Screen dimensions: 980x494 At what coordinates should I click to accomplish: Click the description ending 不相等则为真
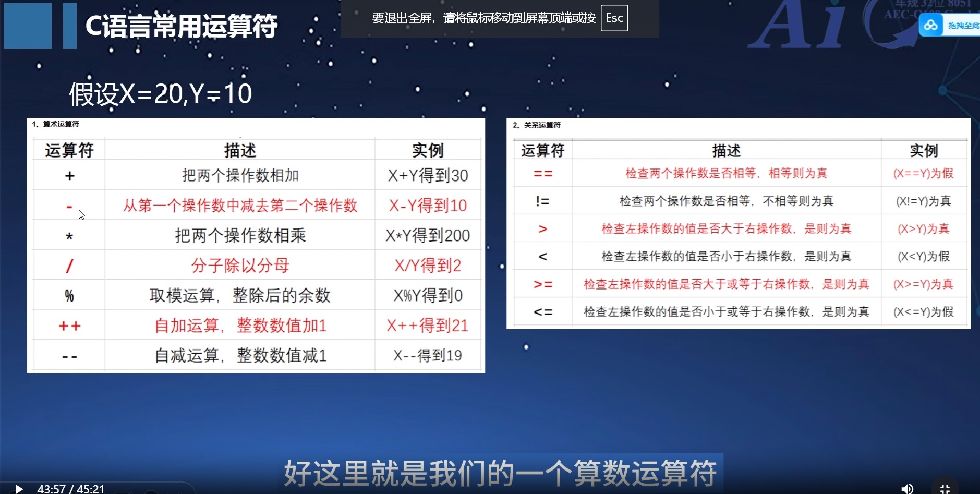click(x=727, y=201)
